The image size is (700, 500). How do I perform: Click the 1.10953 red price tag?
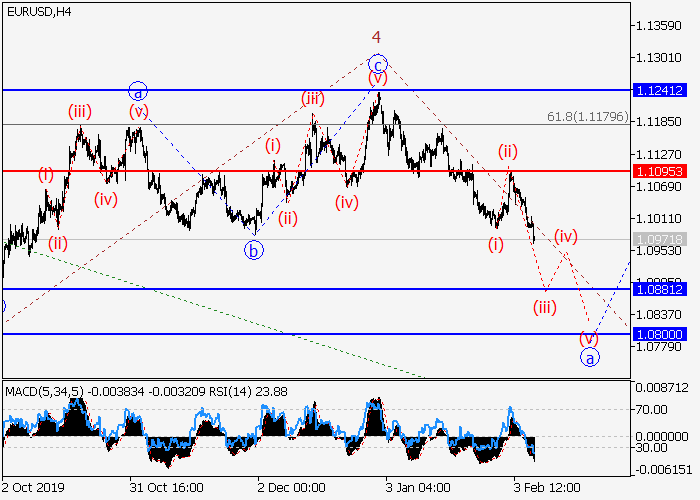(659, 171)
